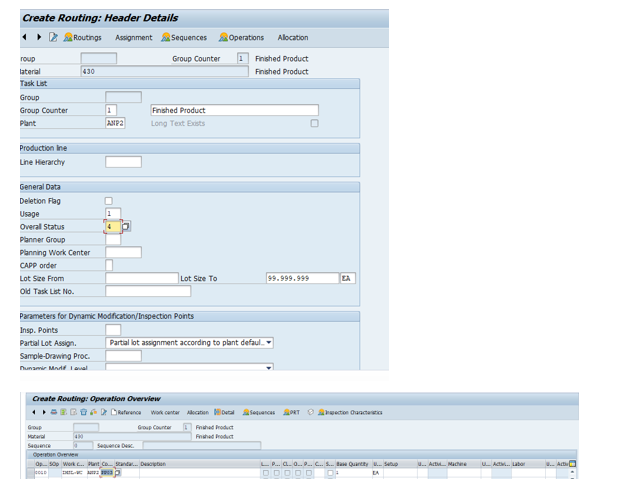Click the print icon in Operation Overview
Viewport: 631px width, 479px height.
pyautogui.click(x=54, y=412)
